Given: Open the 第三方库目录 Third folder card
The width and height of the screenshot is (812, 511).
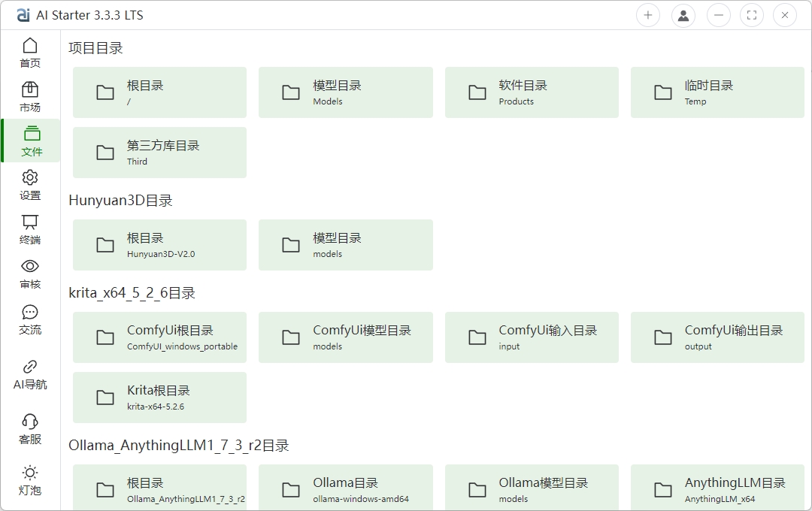Looking at the screenshot, I should [159, 153].
